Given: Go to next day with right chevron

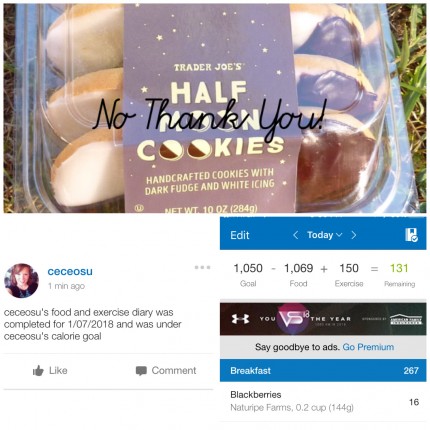Looking at the screenshot, I should coord(354,235).
